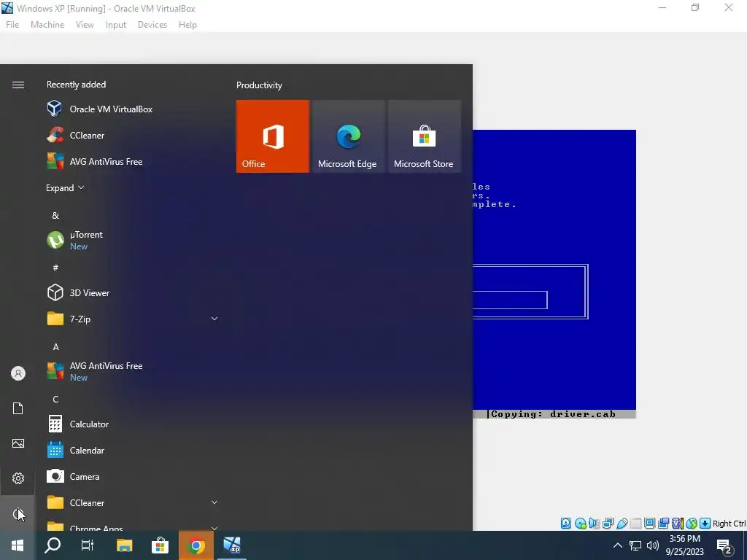
Task: Open the Help menu
Action: (187, 25)
